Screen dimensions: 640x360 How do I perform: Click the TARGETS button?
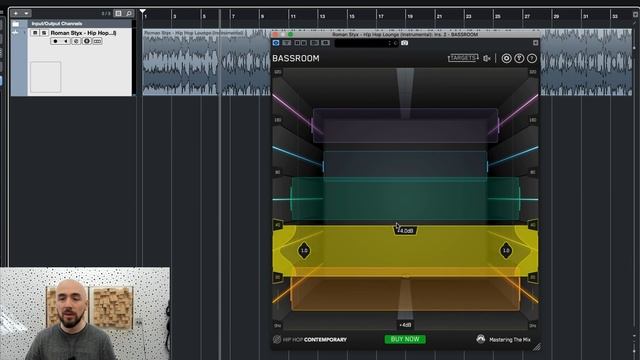[463, 58]
